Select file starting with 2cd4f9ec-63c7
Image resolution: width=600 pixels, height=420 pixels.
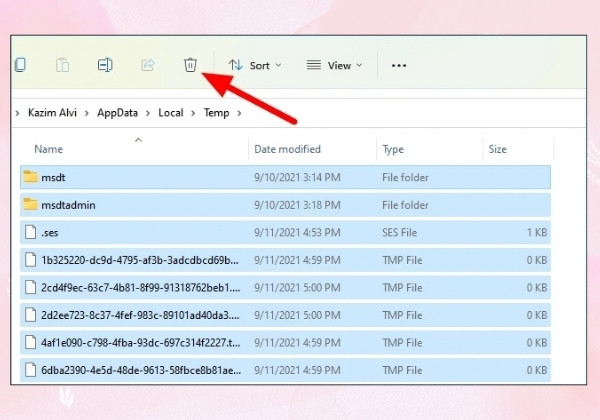(285, 287)
